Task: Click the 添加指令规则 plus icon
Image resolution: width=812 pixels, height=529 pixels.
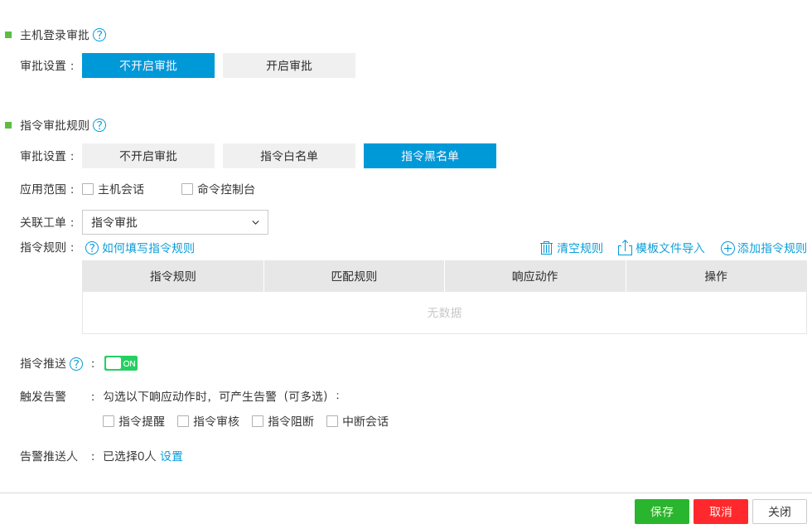Action: [x=727, y=248]
